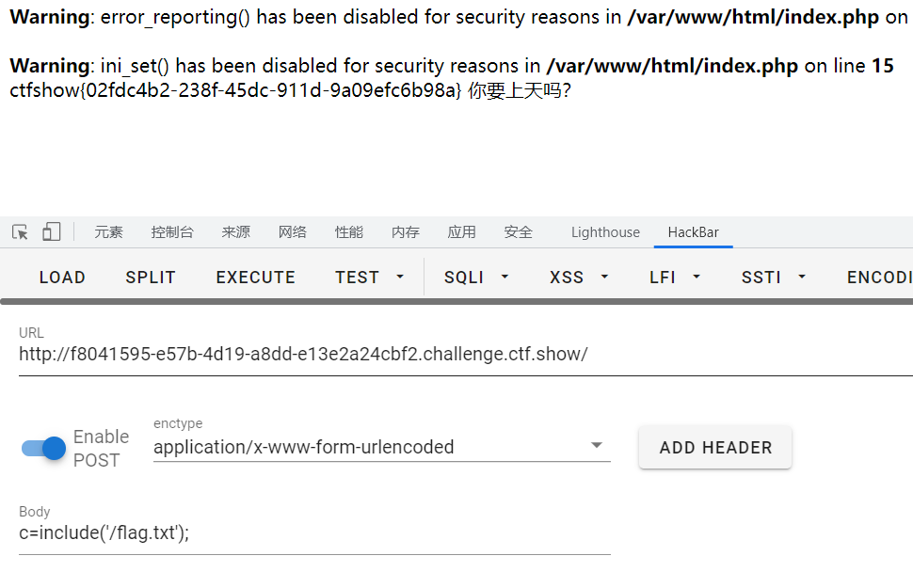Click the ADD HEADER button
The image size is (913, 588).
(715, 447)
